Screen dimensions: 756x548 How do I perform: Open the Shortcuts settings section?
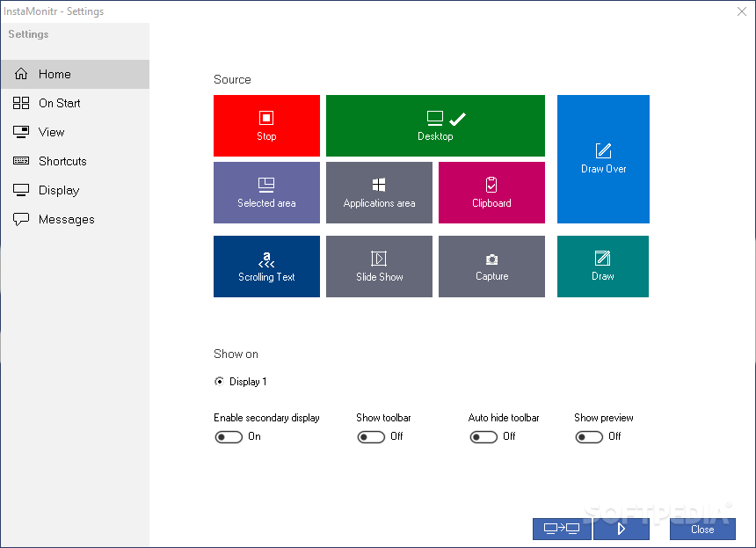point(76,161)
